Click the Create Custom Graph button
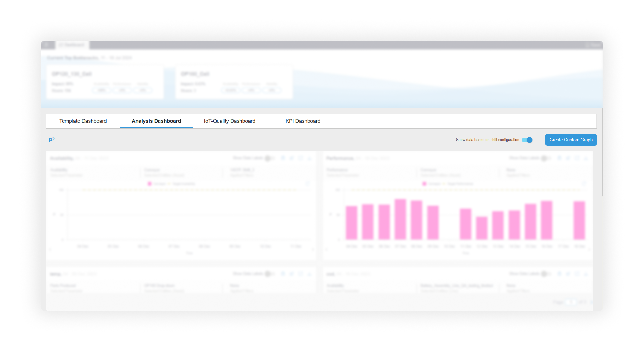644x352 pixels. [x=571, y=140]
